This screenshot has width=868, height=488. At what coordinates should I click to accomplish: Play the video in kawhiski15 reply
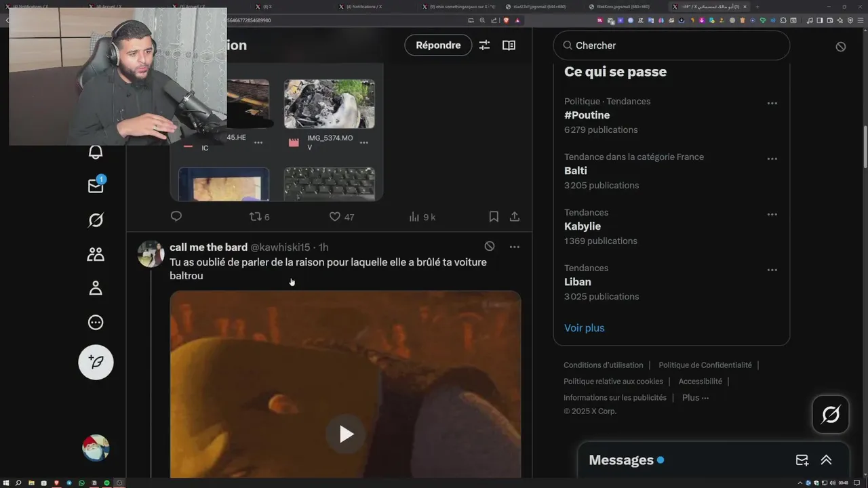(x=346, y=434)
